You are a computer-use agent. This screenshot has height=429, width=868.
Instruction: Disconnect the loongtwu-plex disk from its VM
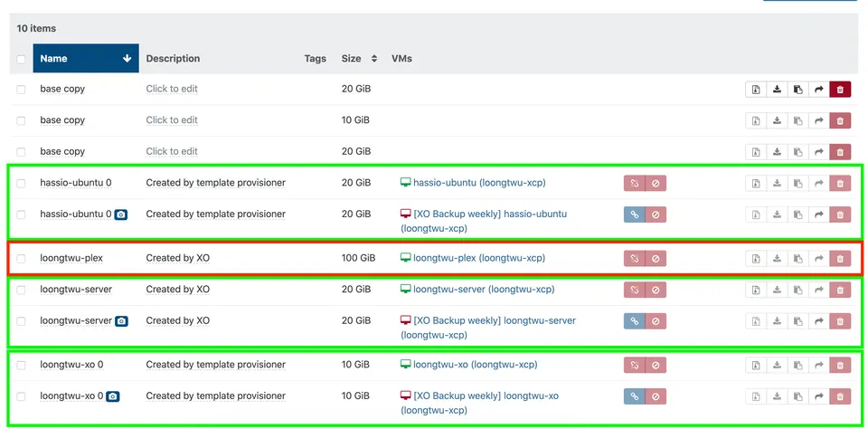[x=635, y=258]
